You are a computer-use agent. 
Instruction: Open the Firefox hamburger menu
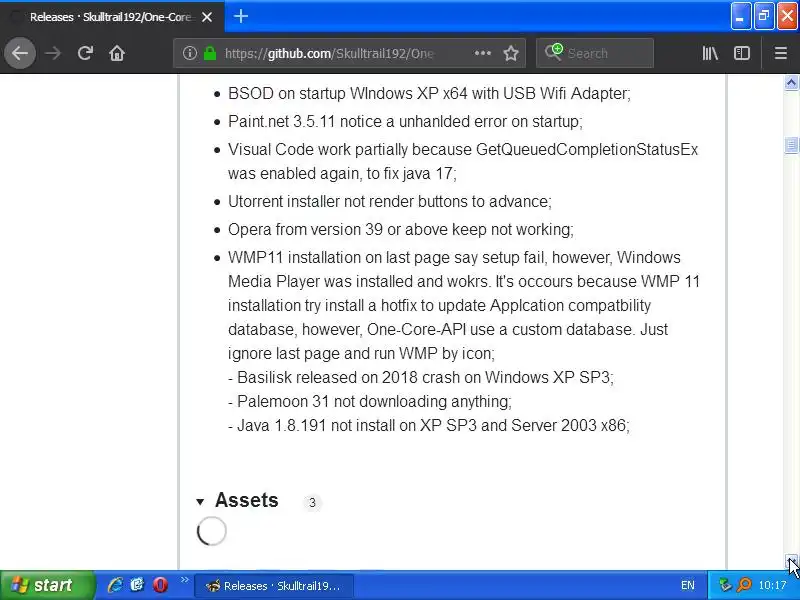pyautogui.click(x=780, y=53)
